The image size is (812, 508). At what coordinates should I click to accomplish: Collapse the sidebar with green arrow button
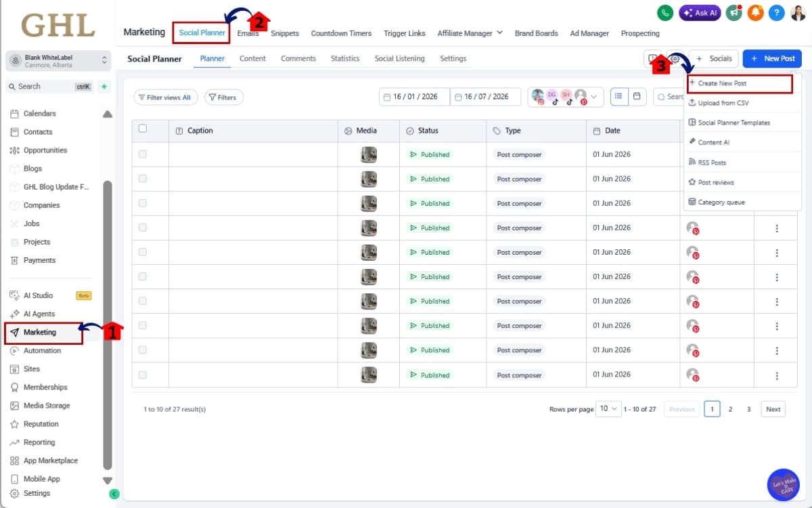114,494
